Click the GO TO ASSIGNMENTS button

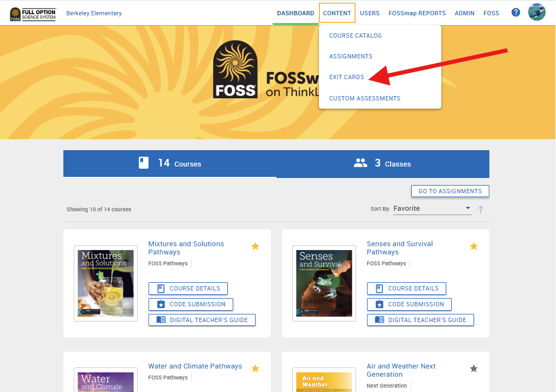pyautogui.click(x=450, y=191)
